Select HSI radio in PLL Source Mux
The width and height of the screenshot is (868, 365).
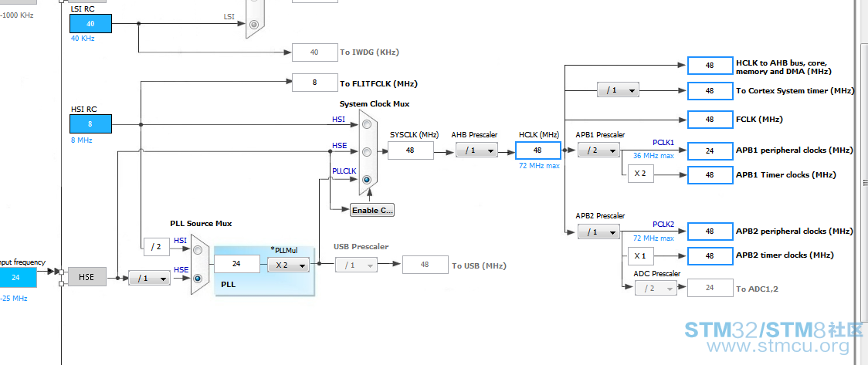pyautogui.click(x=198, y=250)
